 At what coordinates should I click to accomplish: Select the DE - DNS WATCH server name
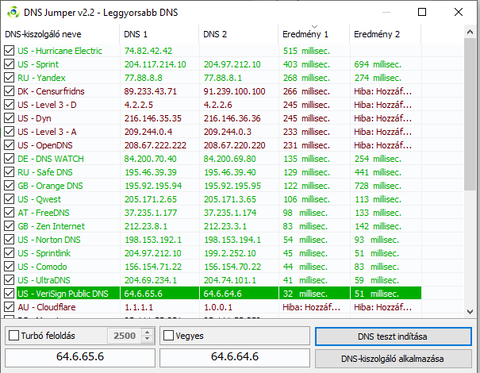pyautogui.click(x=51, y=159)
